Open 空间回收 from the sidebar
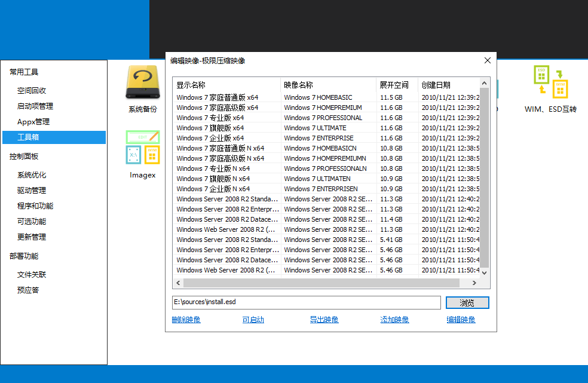 [32, 91]
